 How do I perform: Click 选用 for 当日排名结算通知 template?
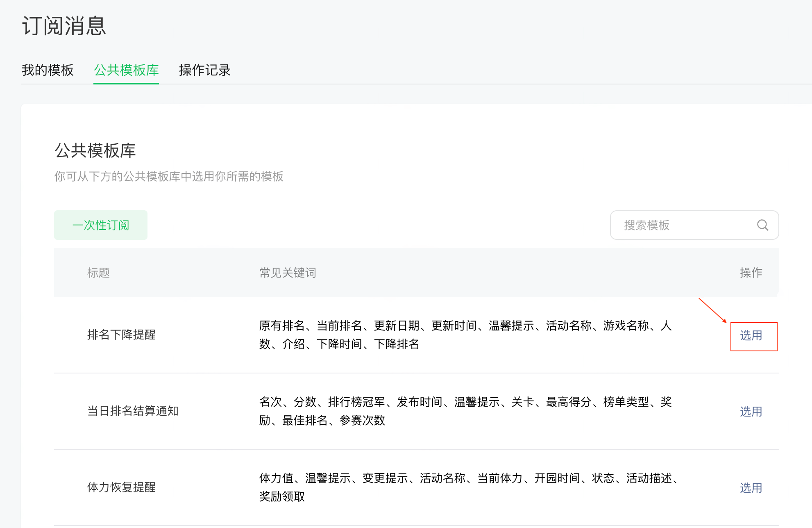pyautogui.click(x=751, y=412)
